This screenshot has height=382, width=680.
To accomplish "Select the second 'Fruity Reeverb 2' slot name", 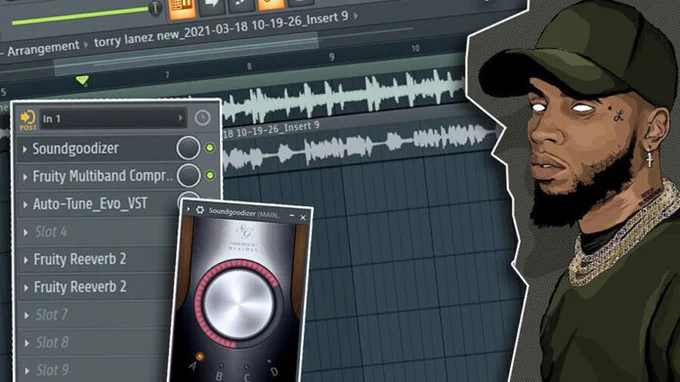I will point(80,287).
